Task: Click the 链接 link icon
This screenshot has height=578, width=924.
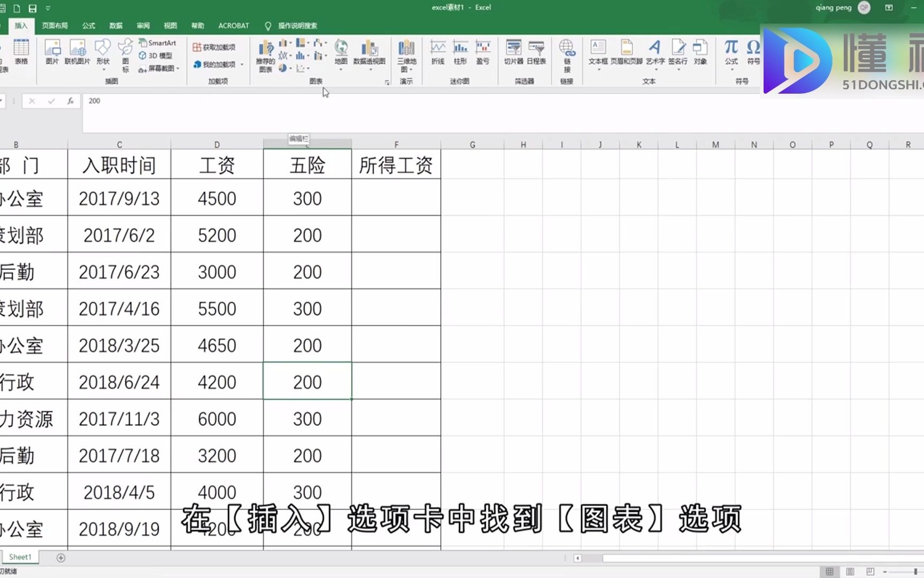Action: tap(567, 56)
